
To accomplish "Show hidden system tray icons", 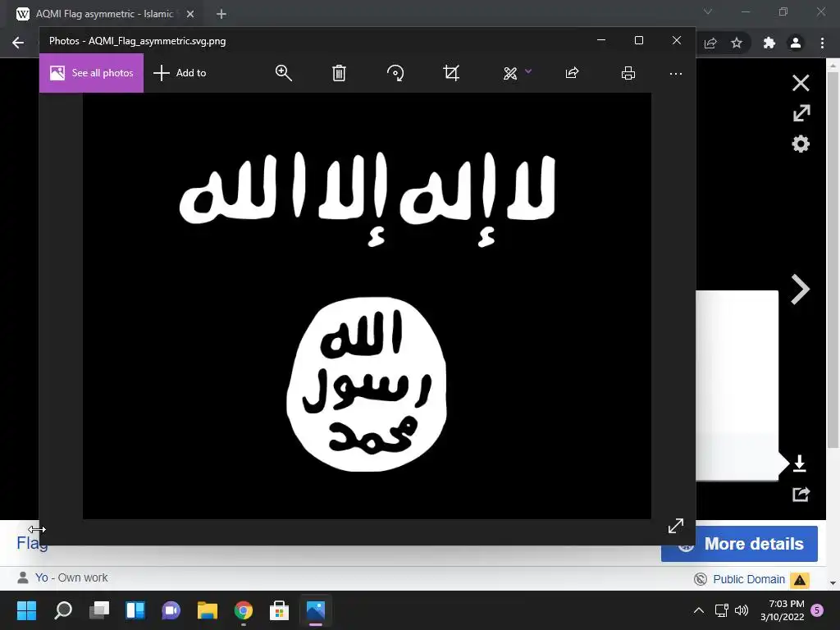I will point(699,610).
